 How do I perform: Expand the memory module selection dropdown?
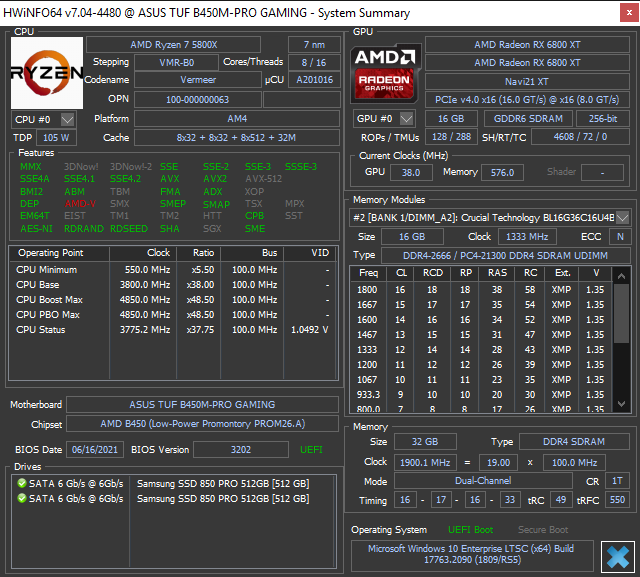622,217
